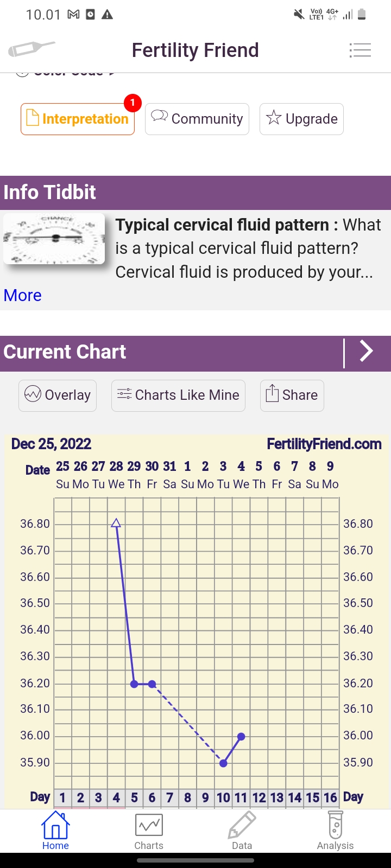
Task: Tap the thermometer icon in header
Action: [x=31, y=49]
